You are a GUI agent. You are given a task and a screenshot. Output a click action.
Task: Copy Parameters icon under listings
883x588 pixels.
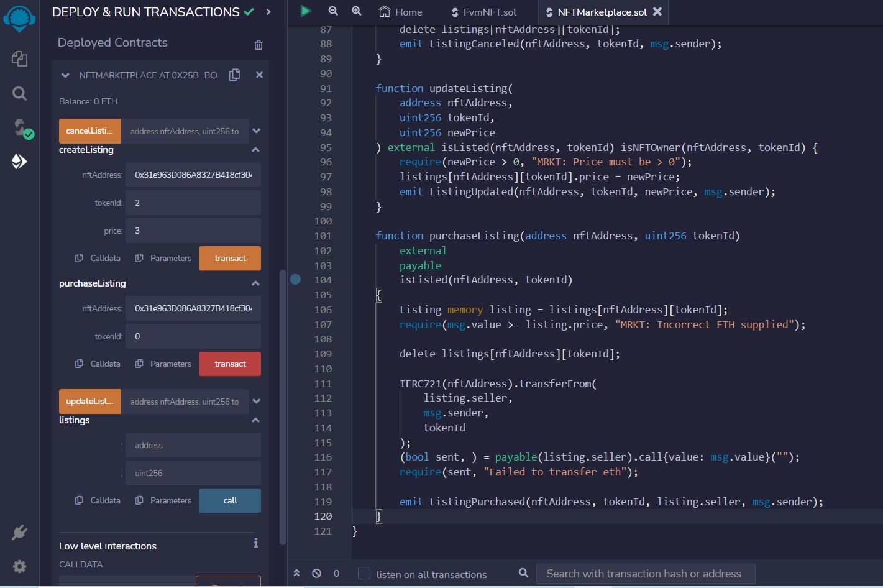[139, 500]
